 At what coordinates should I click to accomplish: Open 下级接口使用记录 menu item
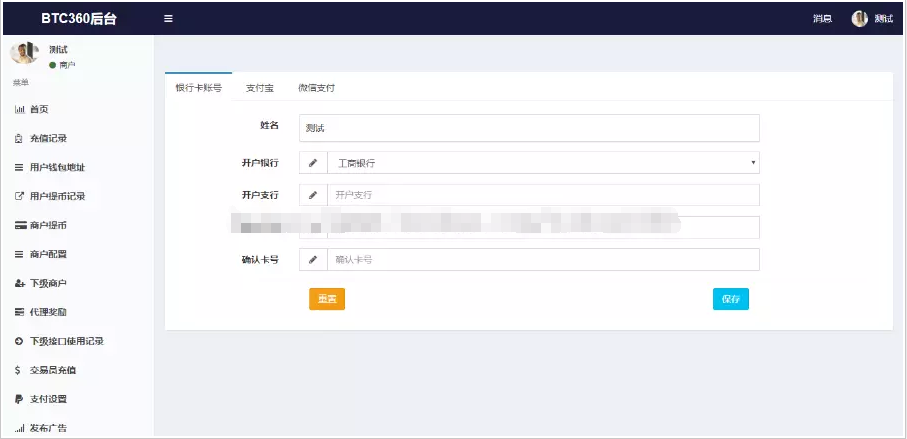(67, 341)
